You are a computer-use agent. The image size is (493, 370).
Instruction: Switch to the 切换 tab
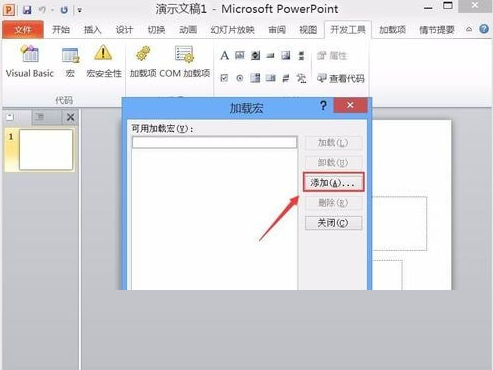pyautogui.click(x=156, y=30)
